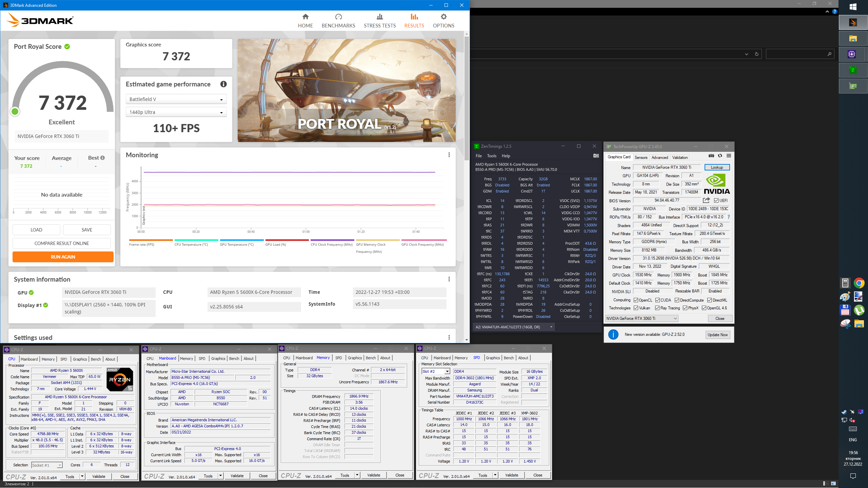The height and width of the screenshot is (488, 868).
Task: Expand address bar dropdown in background window
Action: (746, 54)
